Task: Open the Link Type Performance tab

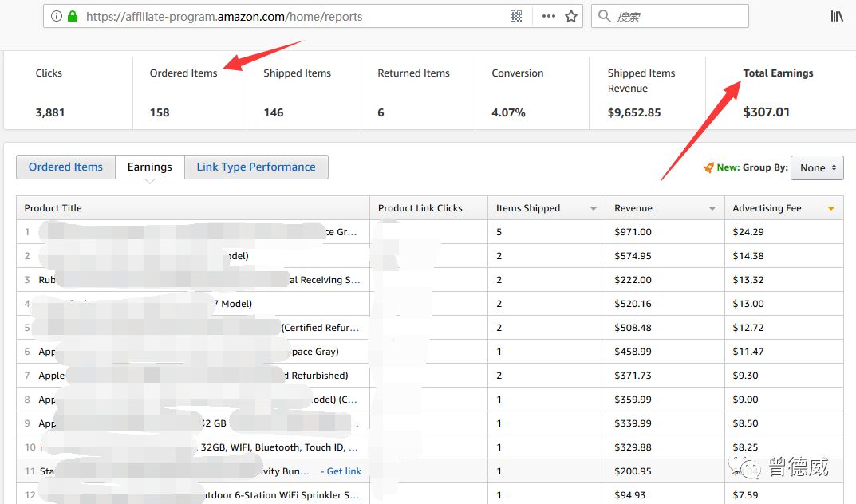Action: [256, 167]
